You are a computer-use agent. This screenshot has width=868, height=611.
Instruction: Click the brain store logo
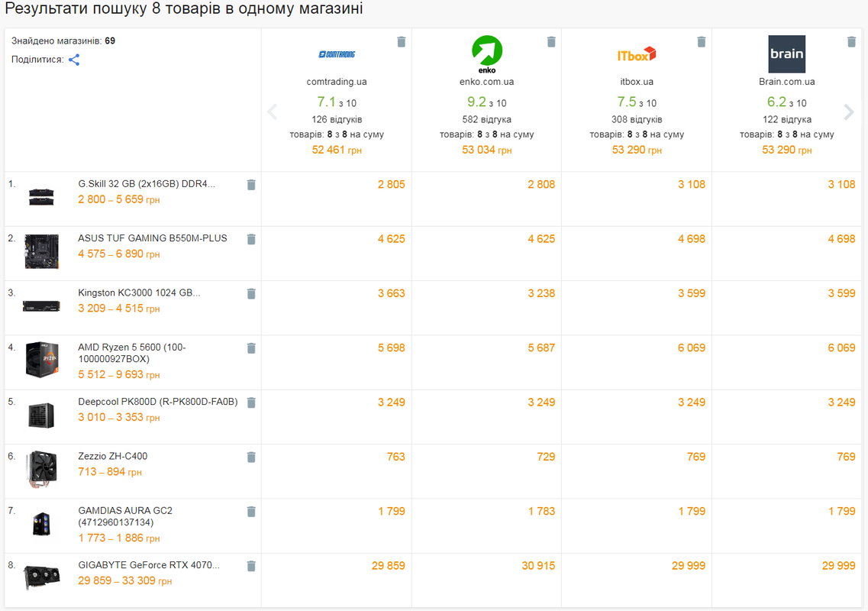[x=786, y=54]
